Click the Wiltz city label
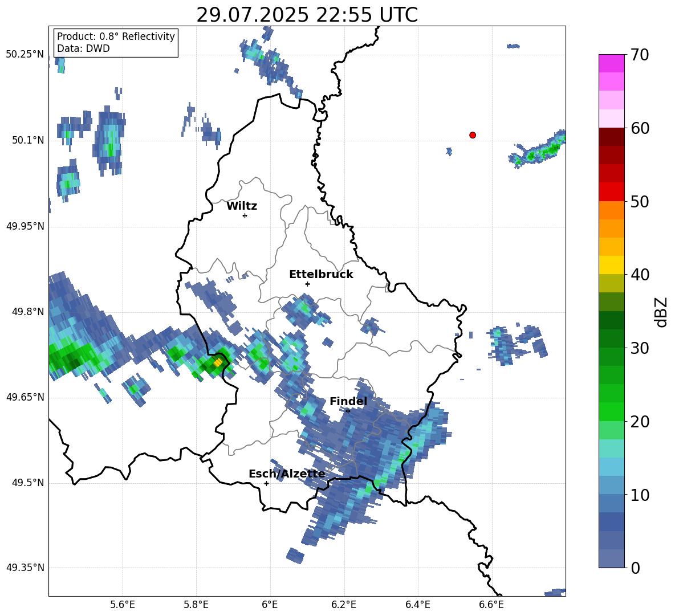The image size is (675, 616). [242, 206]
